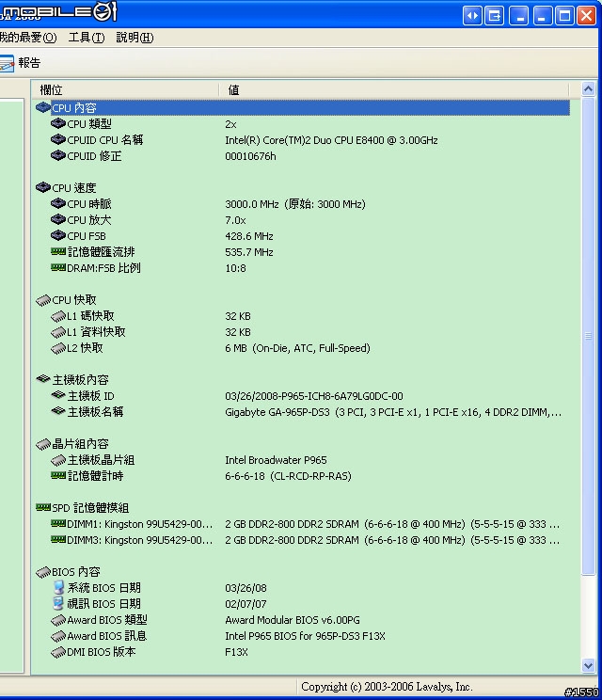602x700 pixels.
Task: Open the 說明(H) help menu
Action: click(135, 38)
